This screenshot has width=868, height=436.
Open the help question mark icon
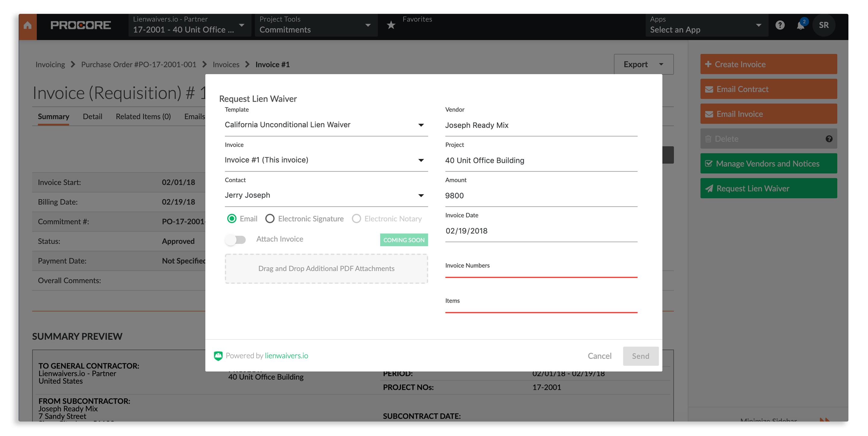pyautogui.click(x=780, y=25)
